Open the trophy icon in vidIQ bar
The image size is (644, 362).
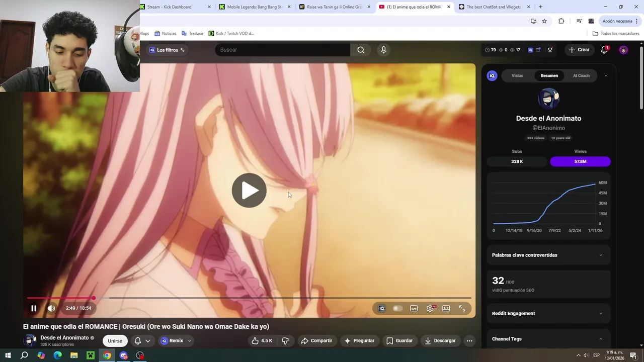point(550,50)
